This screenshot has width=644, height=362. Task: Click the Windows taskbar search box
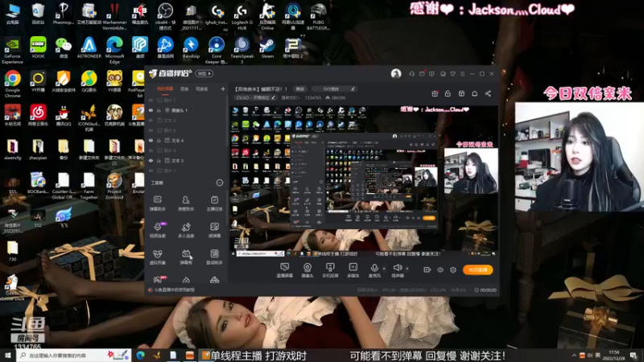point(74,355)
